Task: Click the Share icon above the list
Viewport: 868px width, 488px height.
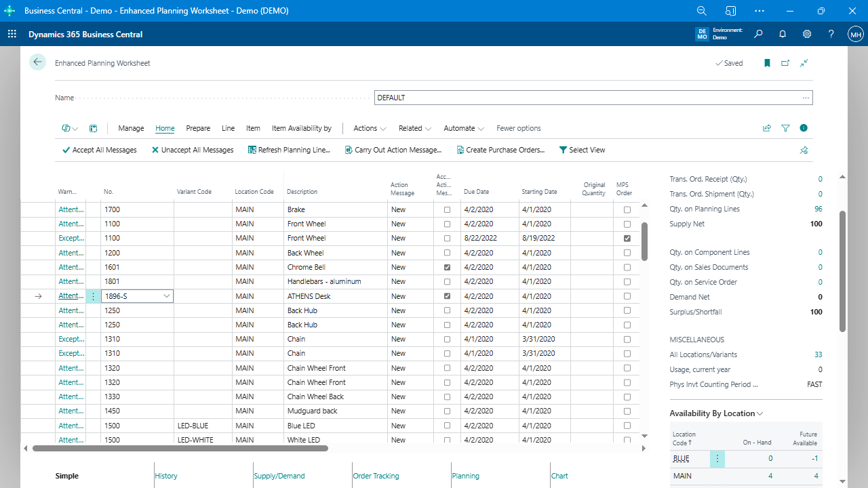Action: pyautogui.click(x=766, y=128)
